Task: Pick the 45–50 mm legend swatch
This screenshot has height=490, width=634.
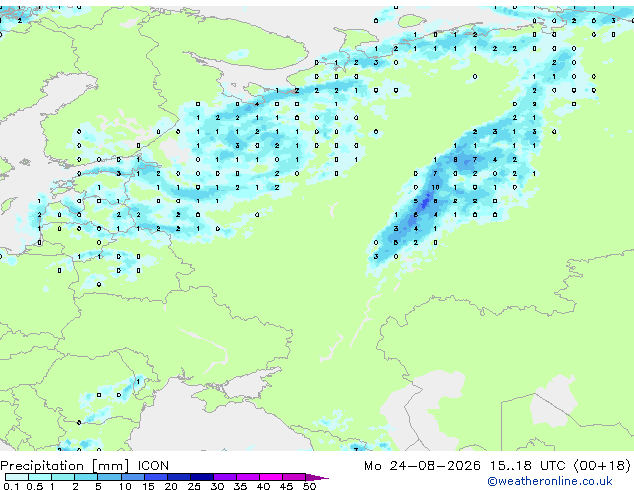Action: point(294,477)
